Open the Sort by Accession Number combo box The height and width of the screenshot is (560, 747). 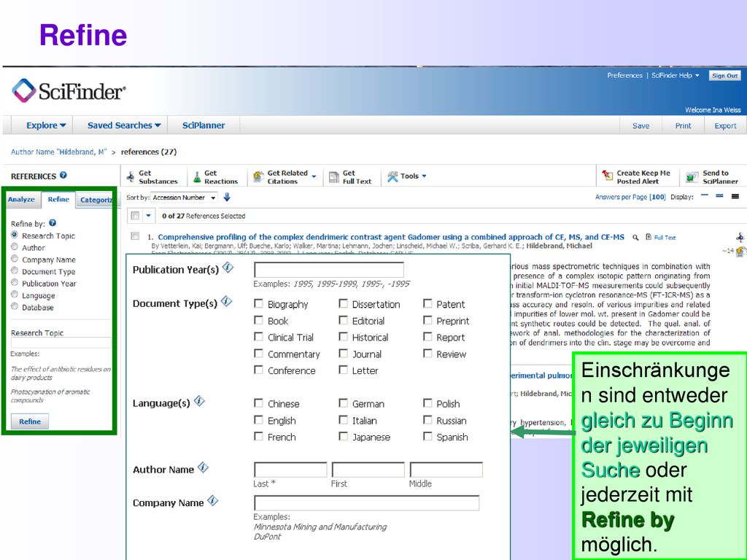[x=184, y=197]
